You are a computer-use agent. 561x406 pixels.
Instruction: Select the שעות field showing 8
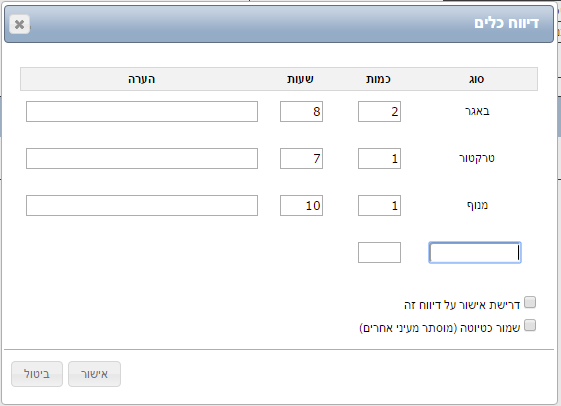tap(301, 112)
